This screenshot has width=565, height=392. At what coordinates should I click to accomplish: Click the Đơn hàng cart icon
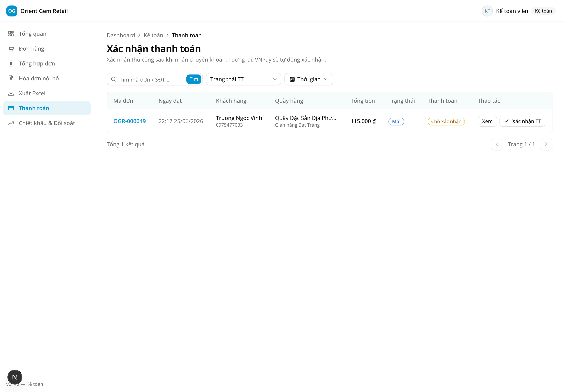click(11, 49)
